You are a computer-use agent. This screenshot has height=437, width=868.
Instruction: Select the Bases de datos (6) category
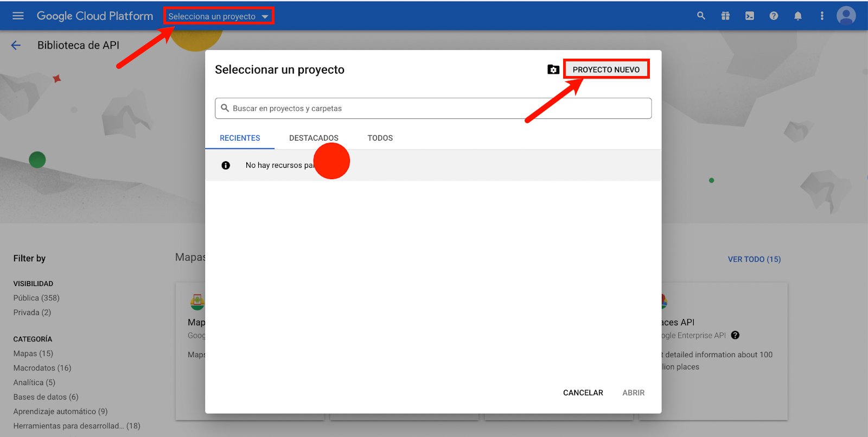tap(46, 397)
